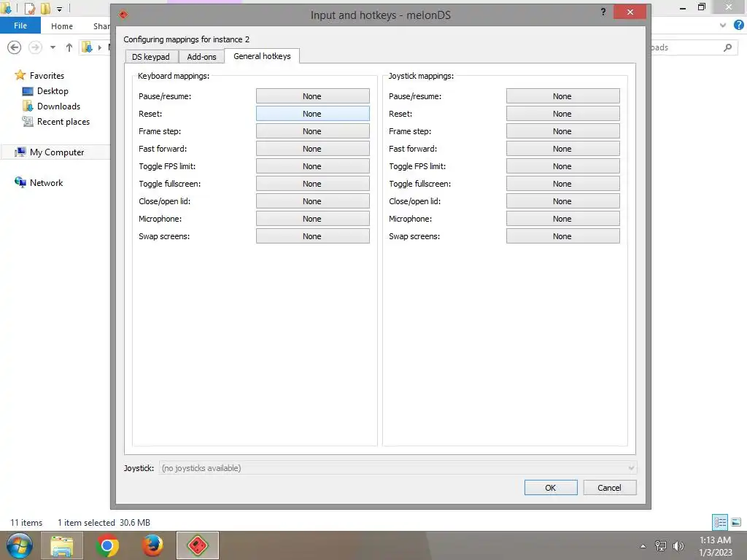This screenshot has height=560, width=747.
Task: Set keyboard mapping for Close/open lid
Action: (312, 201)
